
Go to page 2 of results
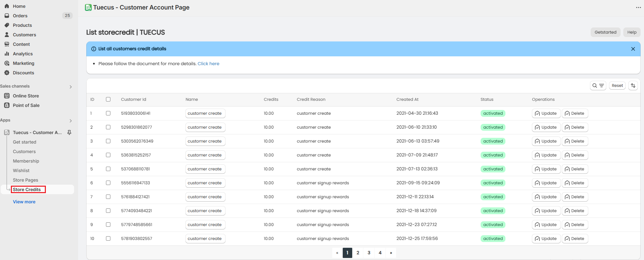(358, 253)
